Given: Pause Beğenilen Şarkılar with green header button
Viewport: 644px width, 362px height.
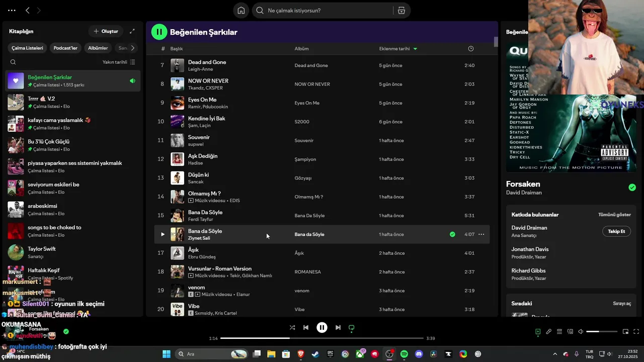Looking at the screenshot, I should [159, 32].
